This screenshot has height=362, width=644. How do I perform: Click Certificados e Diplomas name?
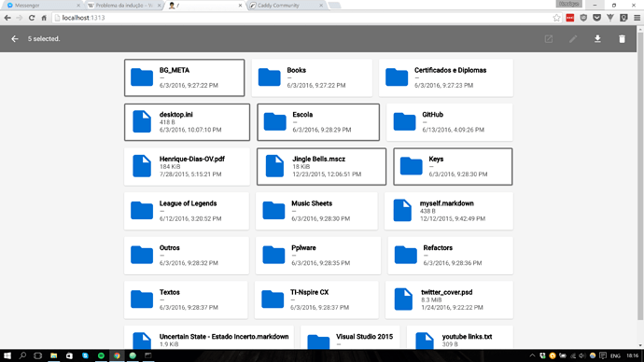click(450, 70)
